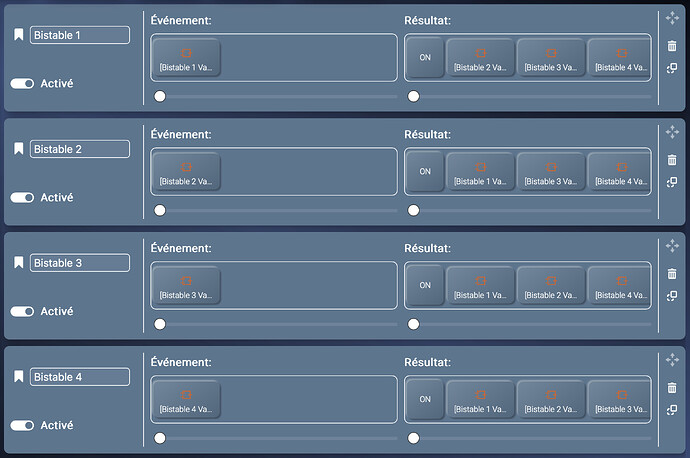Click the bookmark icon next to Bistable 1
The width and height of the screenshot is (690, 458).
tap(18, 35)
